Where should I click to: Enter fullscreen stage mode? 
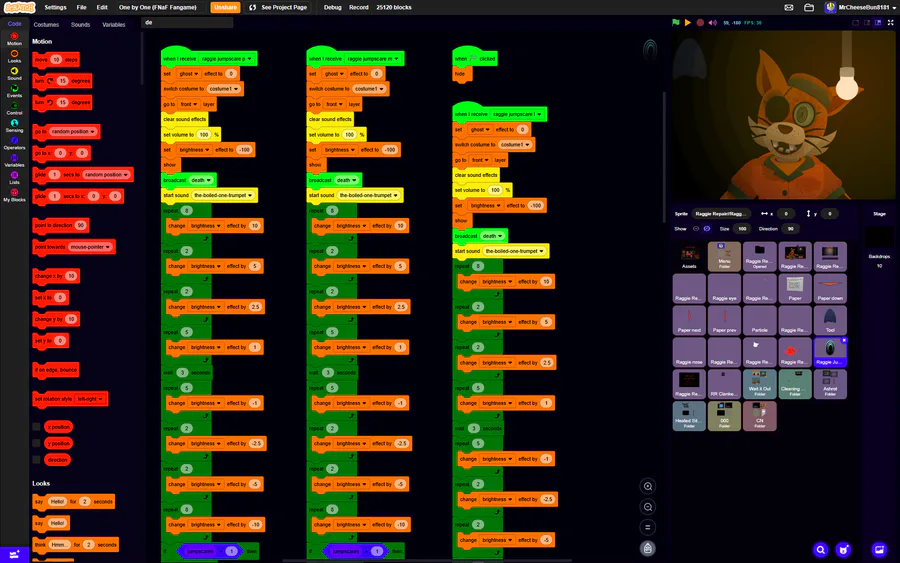point(891,22)
